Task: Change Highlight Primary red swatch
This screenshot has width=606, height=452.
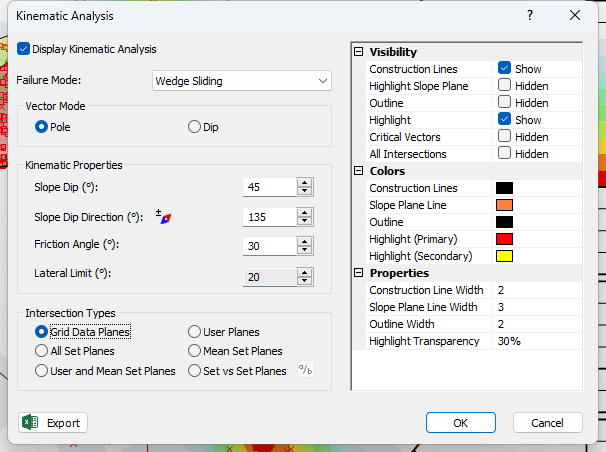Action: click(x=504, y=239)
